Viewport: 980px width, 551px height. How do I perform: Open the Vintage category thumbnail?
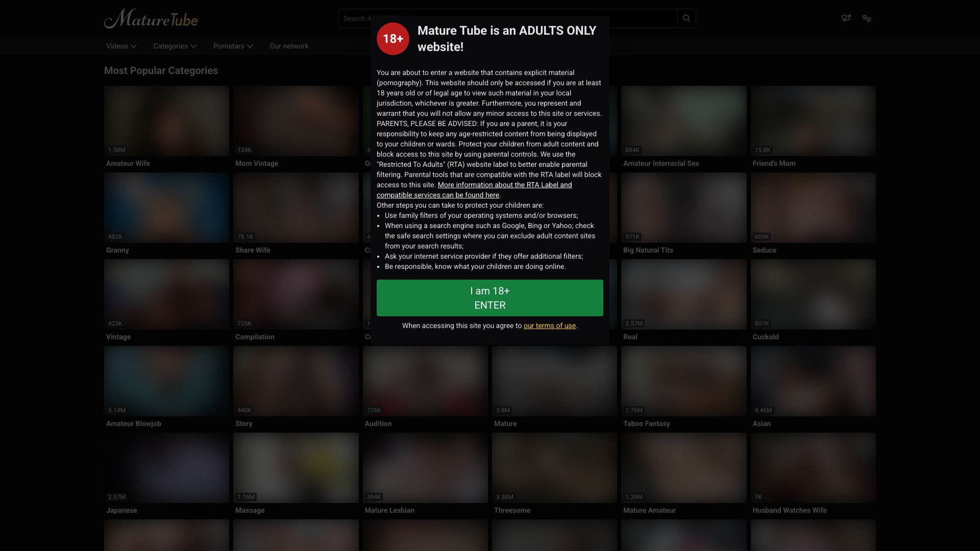point(166,294)
